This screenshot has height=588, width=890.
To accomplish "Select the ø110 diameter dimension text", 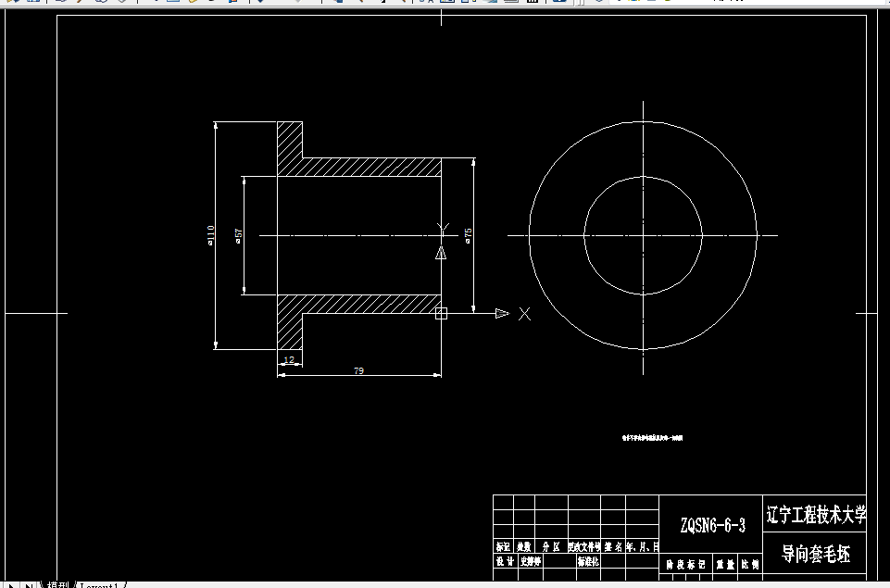I will (x=210, y=235).
